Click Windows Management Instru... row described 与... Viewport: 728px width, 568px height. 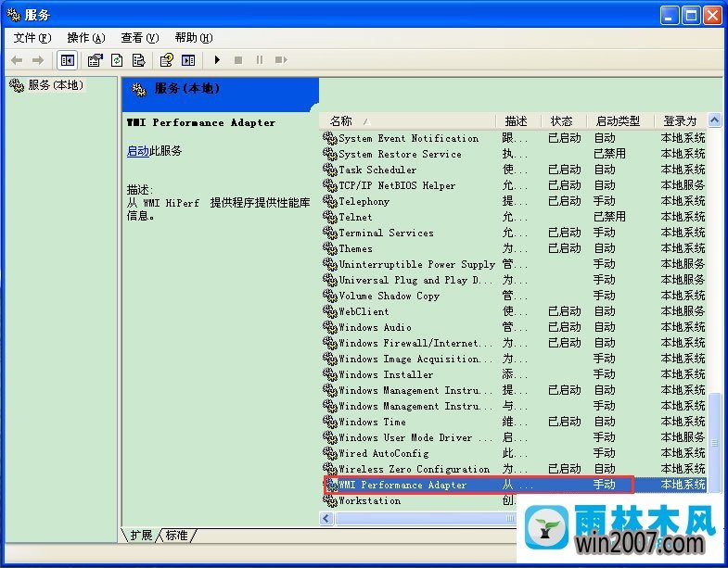coord(514,406)
